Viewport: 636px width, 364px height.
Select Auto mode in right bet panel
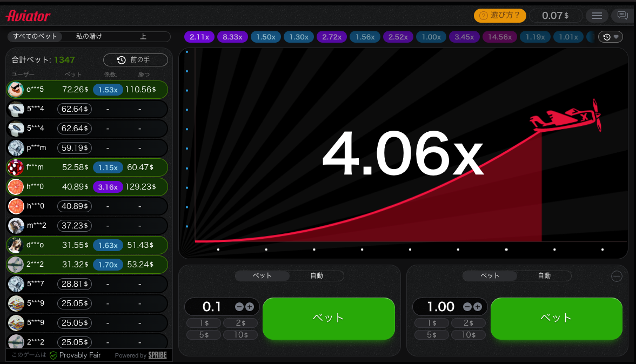click(x=544, y=275)
